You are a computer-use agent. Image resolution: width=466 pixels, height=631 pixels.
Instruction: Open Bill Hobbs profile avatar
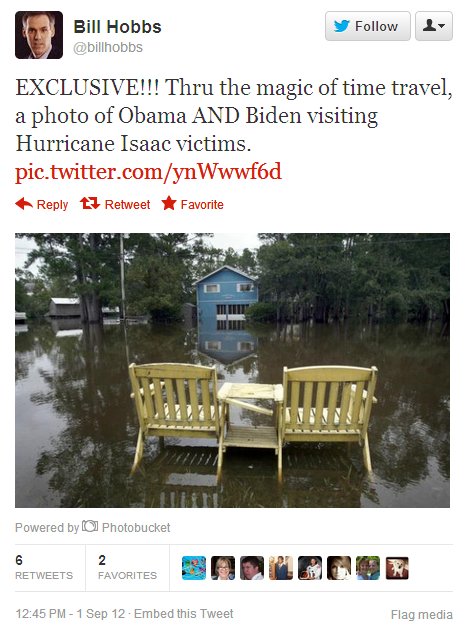pyautogui.click(x=39, y=35)
